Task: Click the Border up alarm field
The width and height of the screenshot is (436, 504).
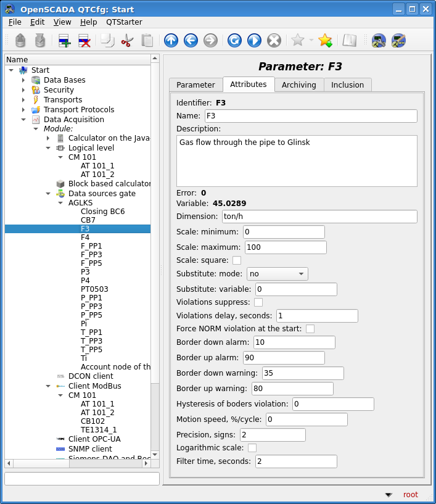Action: (283, 358)
